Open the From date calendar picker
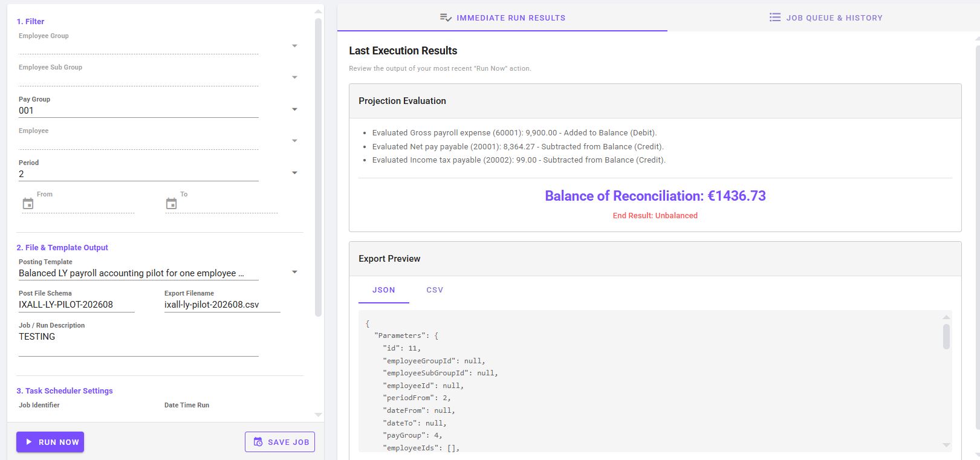Screen dimensions: 980x460 (x=28, y=204)
